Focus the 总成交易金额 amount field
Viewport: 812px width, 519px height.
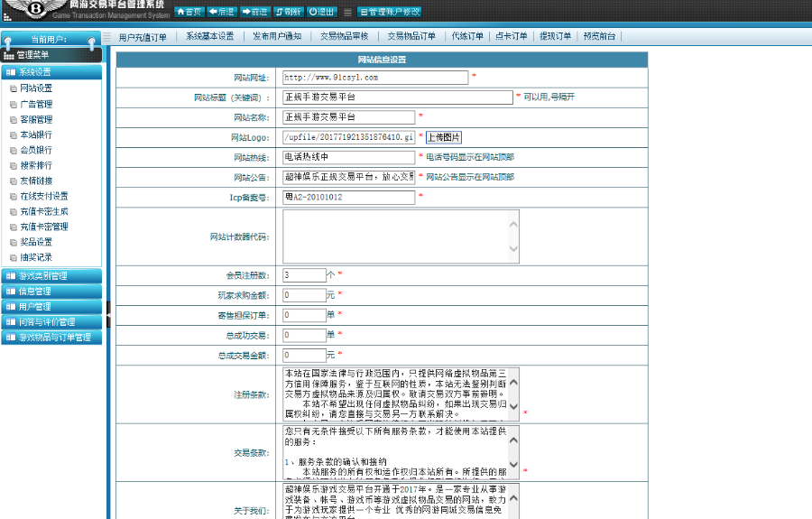point(305,356)
